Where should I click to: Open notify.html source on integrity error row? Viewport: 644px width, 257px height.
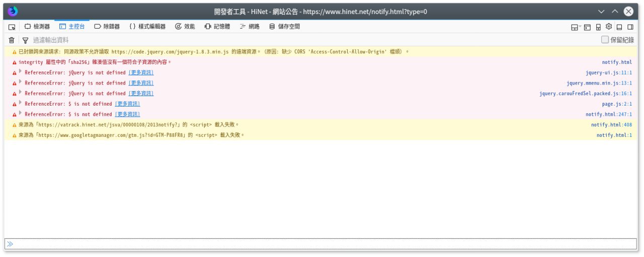coord(617,62)
